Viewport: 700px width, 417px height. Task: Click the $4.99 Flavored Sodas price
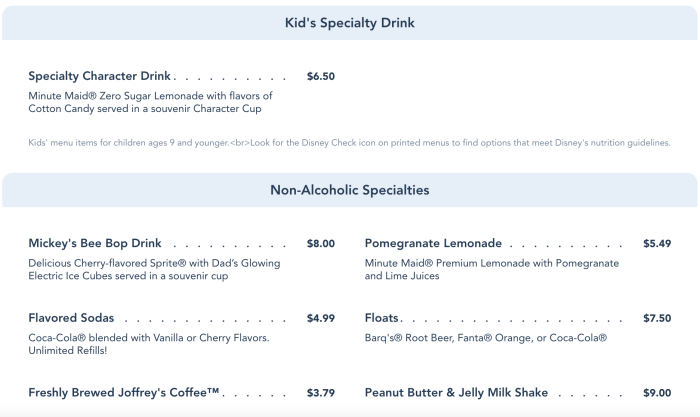tap(321, 318)
